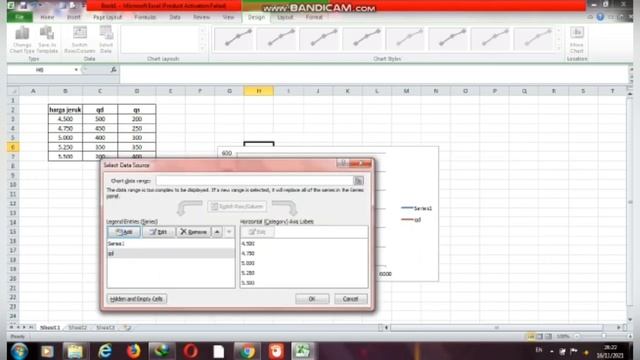Click Excel Help question mark icon
Image resolution: width=640 pixels, height=360 pixels.
tap(600, 17)
